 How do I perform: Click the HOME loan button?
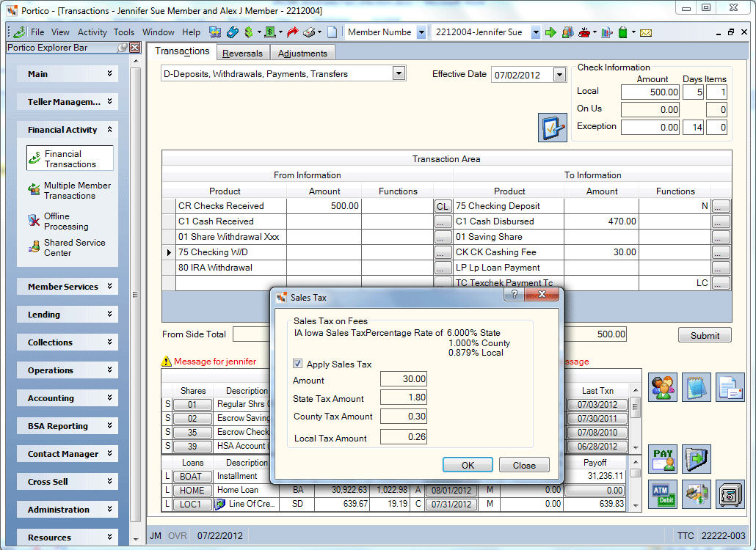coord(192,491)
